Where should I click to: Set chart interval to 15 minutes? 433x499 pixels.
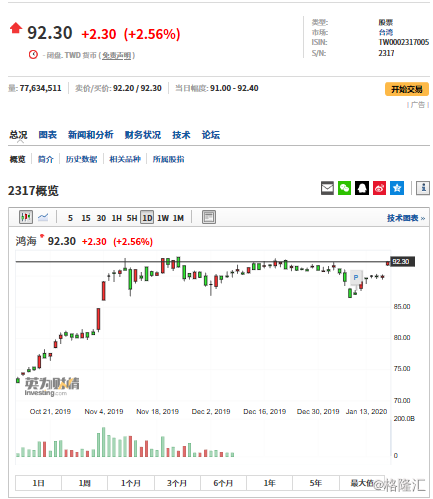86,218
